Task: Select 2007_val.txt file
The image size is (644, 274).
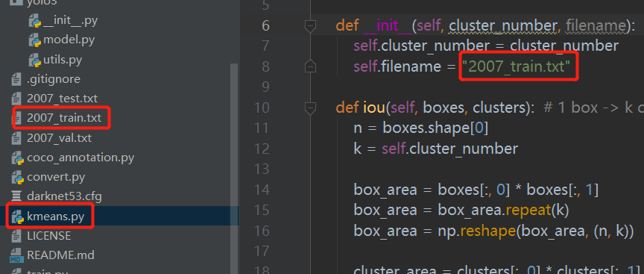Action: coord(59,138)
